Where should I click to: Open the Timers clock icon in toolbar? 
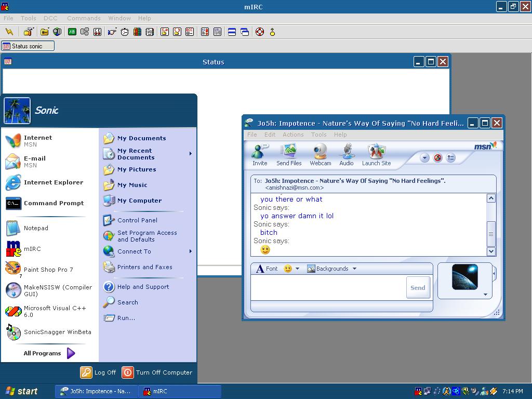pos(125,32)
